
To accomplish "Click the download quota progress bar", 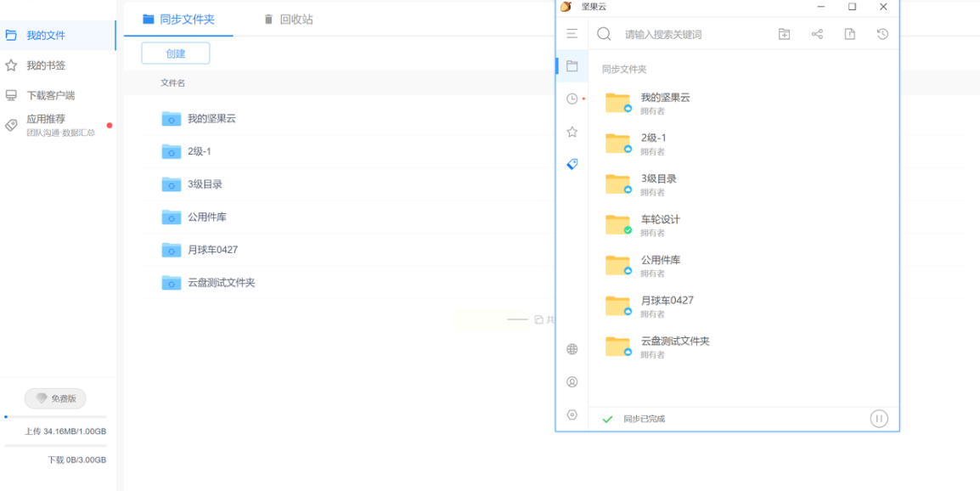I will tap(55, 446).
